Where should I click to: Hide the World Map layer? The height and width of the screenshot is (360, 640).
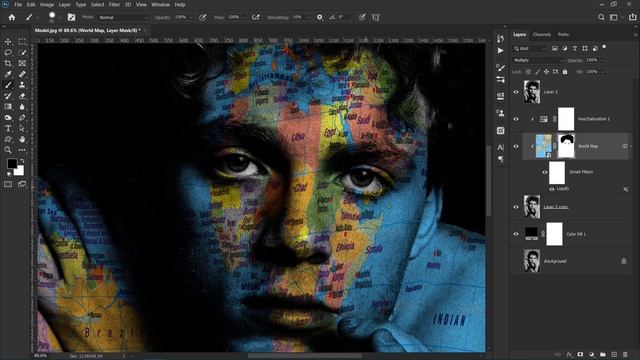516,146
